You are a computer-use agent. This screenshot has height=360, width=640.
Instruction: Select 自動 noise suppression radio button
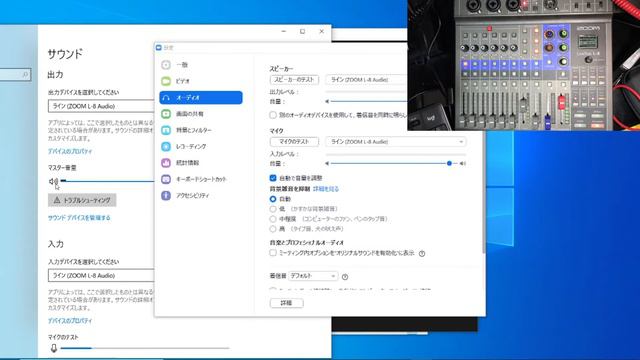[273, 199]
